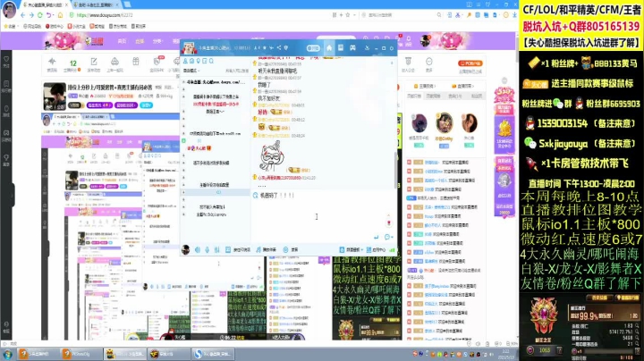This screenshot has width=644, height=361.
Task: Go forward using the browser forward arrow
Action: (31, 15)
